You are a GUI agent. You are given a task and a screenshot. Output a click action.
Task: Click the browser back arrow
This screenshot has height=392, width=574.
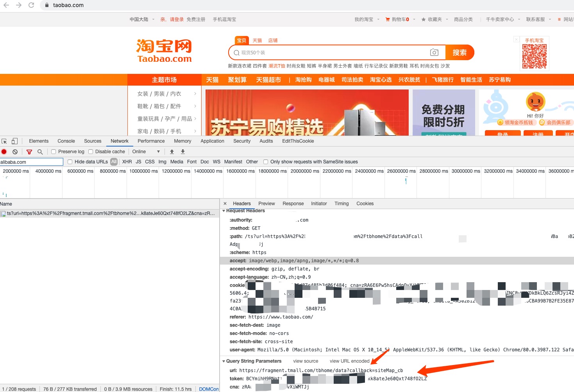pyautogui.click(x=6, y=5)
